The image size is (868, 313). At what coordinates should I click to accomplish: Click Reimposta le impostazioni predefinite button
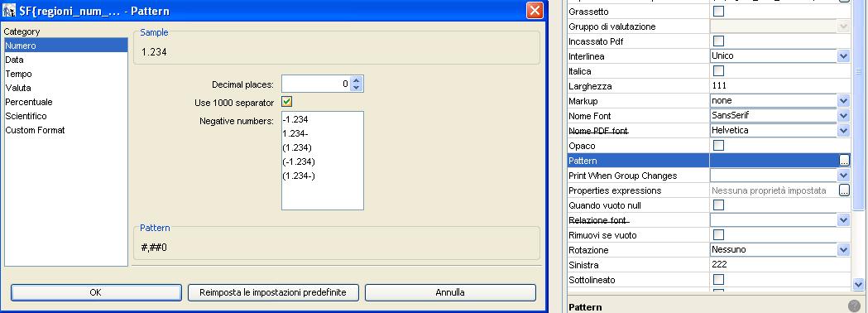click(273, 292)
